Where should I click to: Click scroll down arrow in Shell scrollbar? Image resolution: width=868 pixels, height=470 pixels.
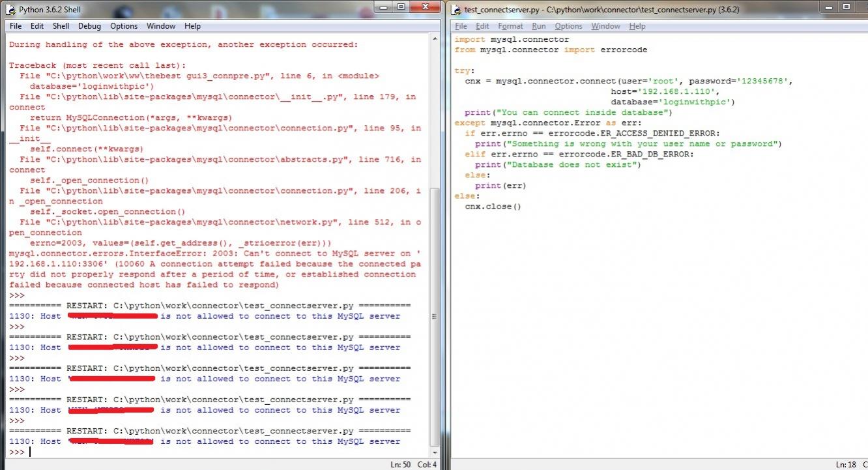click(x=436, y=452)
